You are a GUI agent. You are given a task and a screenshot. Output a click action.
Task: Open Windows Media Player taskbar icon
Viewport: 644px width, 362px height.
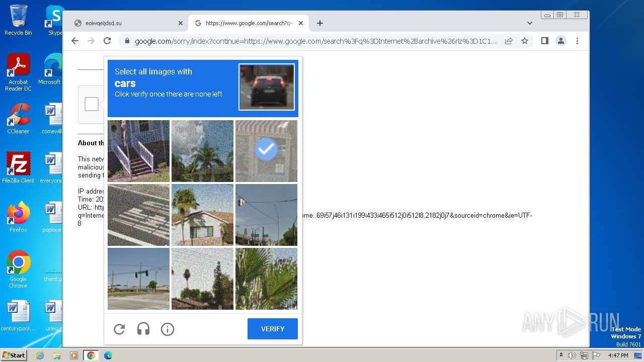[x=74, y=355]
